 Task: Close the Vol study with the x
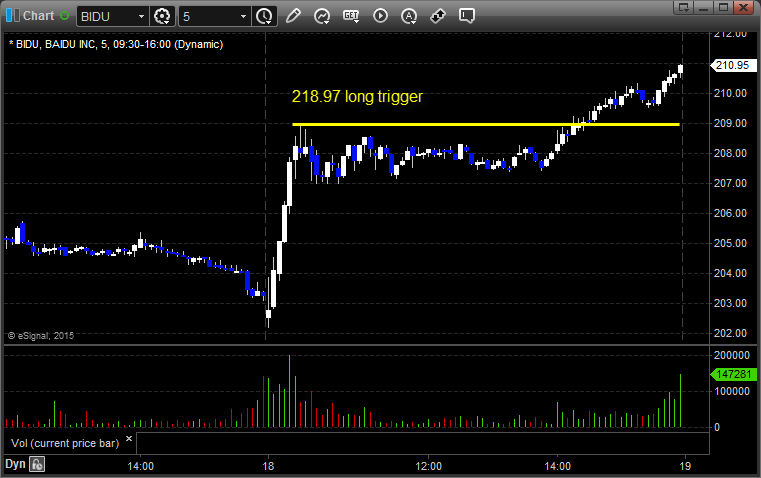(129, 439)
